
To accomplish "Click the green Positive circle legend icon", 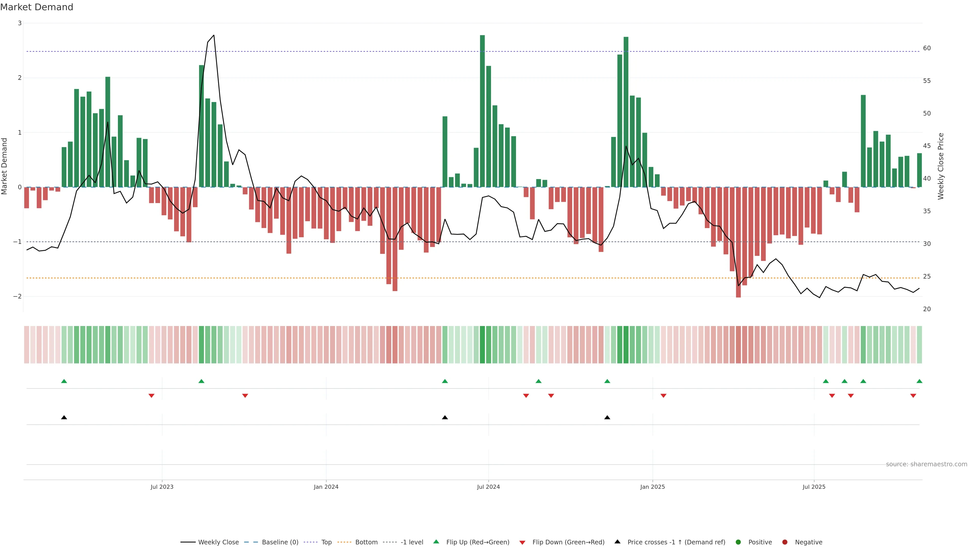I will 738,542.
